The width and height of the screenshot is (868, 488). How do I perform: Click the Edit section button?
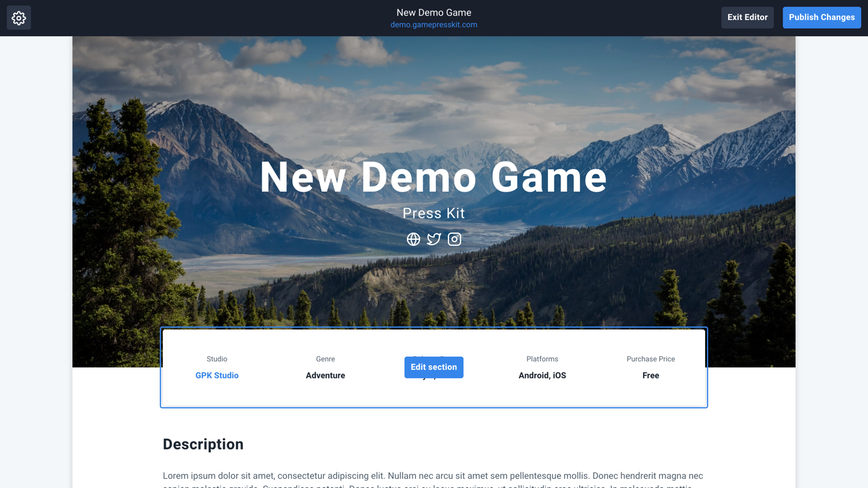coord(434,367)
